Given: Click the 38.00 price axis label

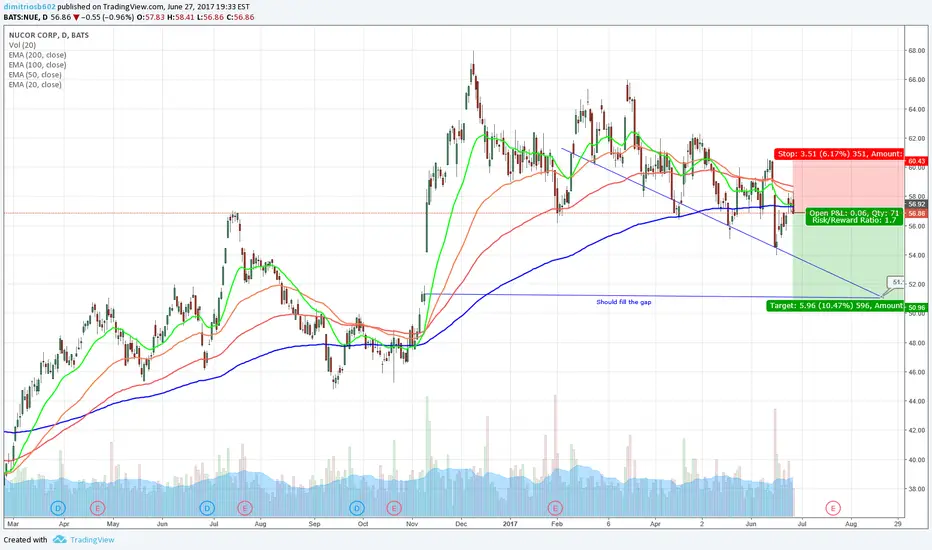Looking at the screenshot, I should (916, 489).
